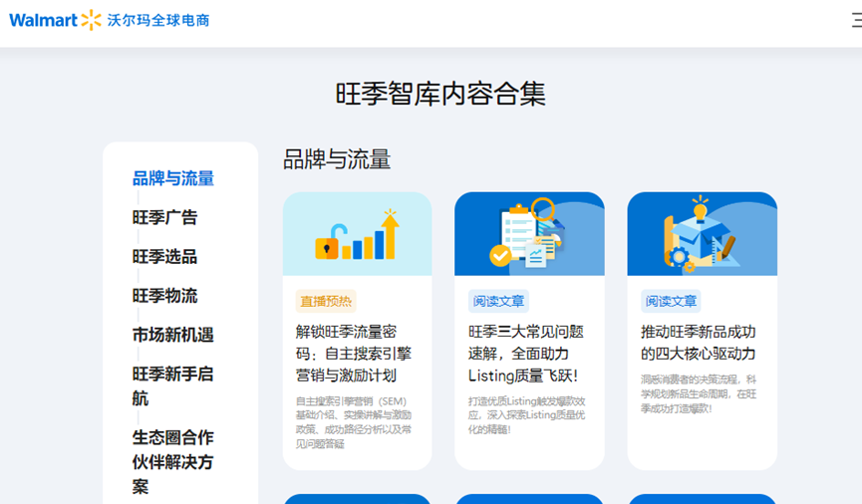862x504 pixels.
Task: Click the 直播预热 tag on first card
Action: 326,301
